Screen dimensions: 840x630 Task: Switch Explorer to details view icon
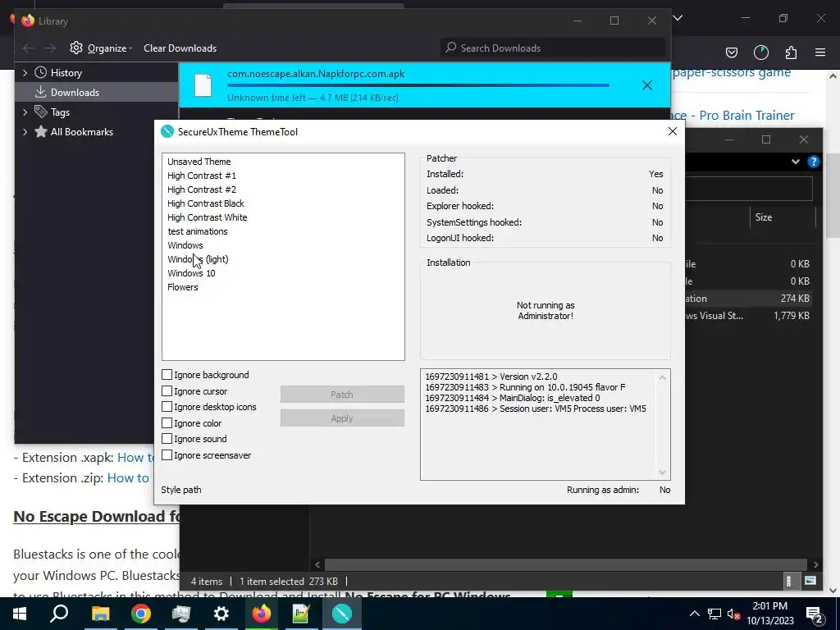(788, 581)
